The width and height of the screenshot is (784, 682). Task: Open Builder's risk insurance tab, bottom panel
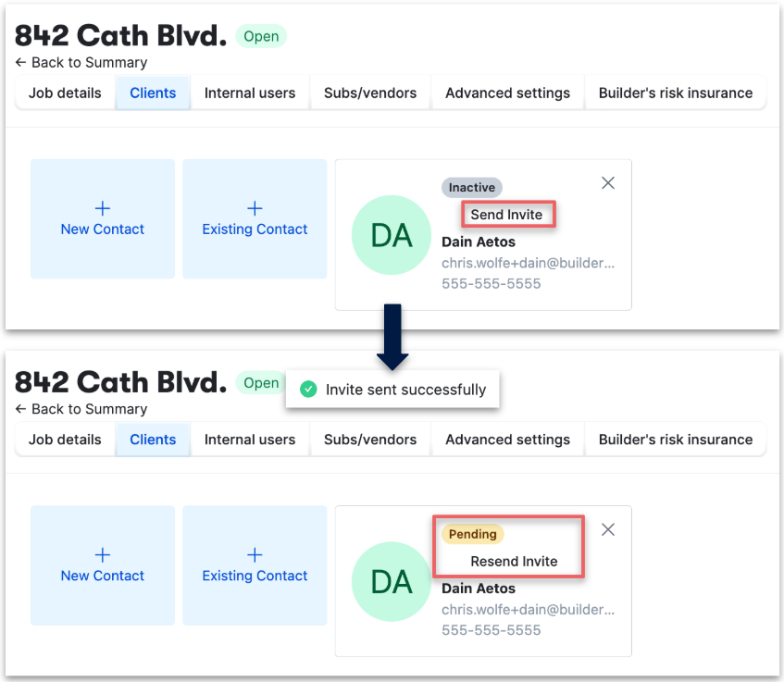tap(676, 440)
